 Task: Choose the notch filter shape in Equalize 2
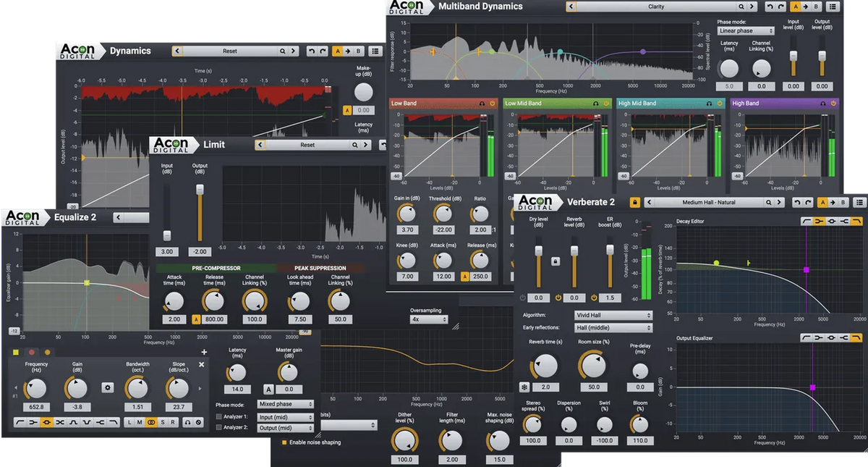(88, 422)
